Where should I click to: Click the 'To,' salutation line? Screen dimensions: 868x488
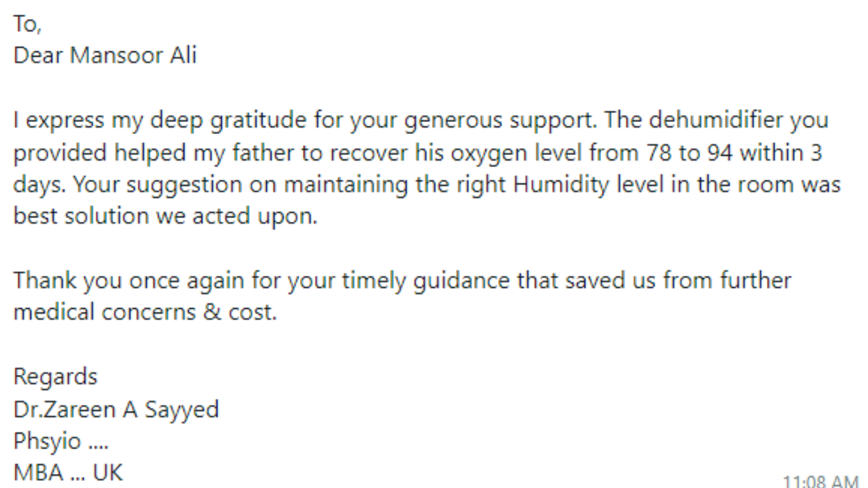coord(27,25)
